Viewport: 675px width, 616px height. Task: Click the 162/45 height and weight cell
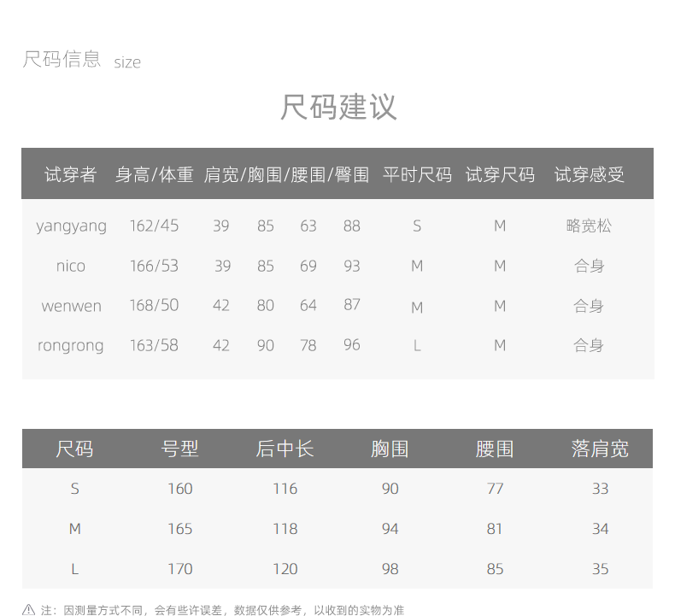(x=155, y=226)
